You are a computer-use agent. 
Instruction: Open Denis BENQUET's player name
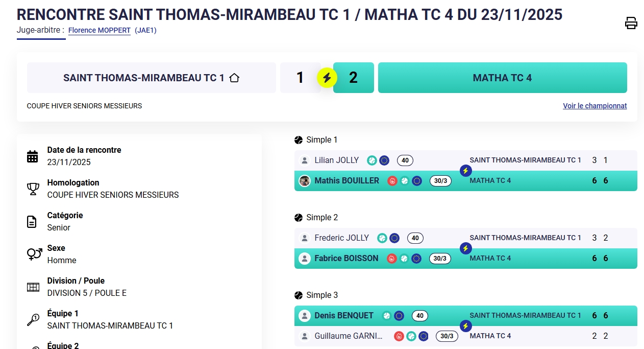(344, 316)
